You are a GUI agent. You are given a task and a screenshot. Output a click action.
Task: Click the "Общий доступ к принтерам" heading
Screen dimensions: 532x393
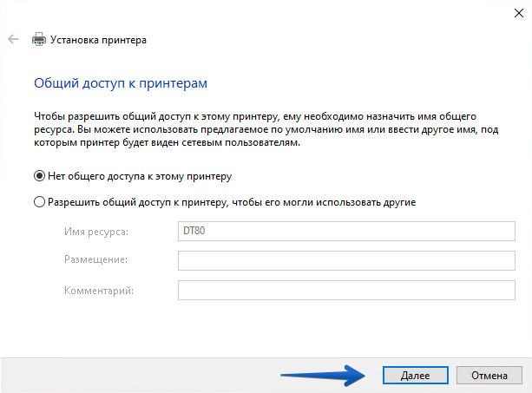(120, 84)
